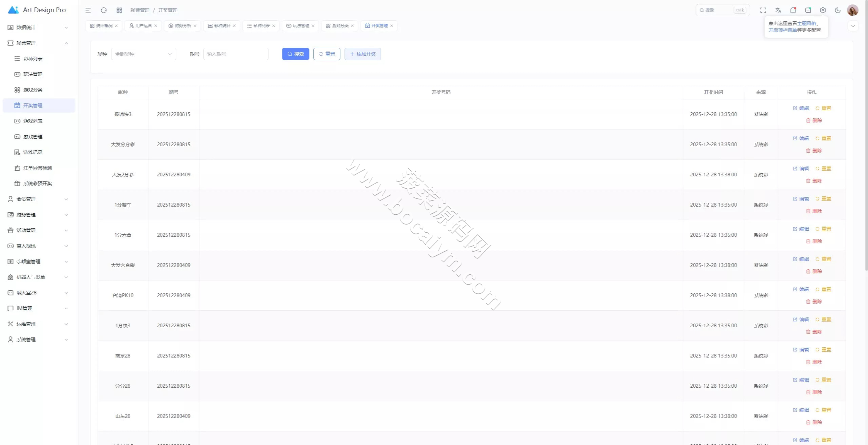Viewport: 868px width, 445px height.
Task: Reset the 大发2分彩 row
Action: 823,169
